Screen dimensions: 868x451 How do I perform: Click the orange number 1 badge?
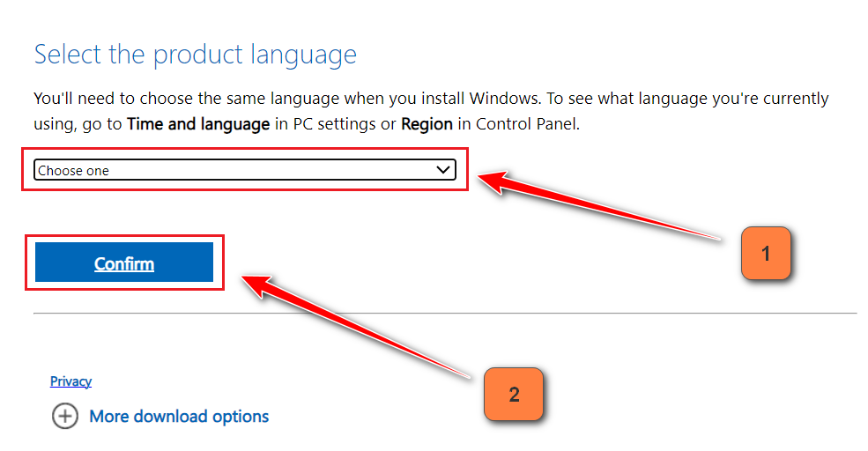pyautogui.click(x=766, y=254)
